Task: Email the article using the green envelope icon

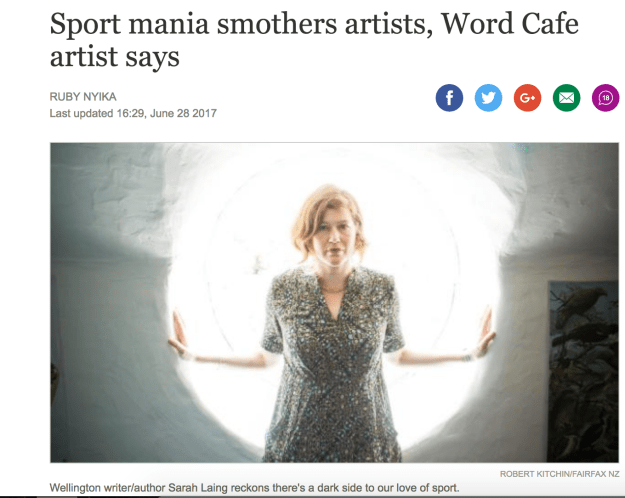Action: pyautogui.click(x=566, y=98)
